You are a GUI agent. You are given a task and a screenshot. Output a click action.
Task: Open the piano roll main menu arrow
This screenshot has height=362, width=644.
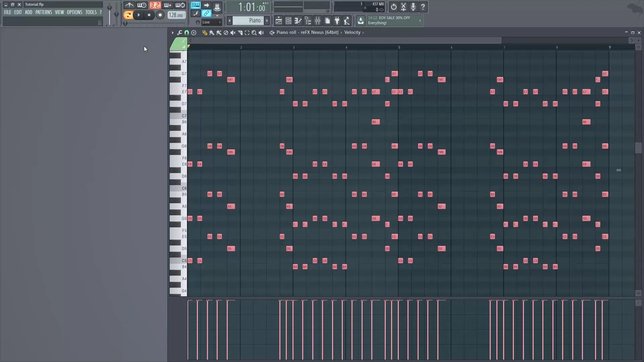coord(172,33)
